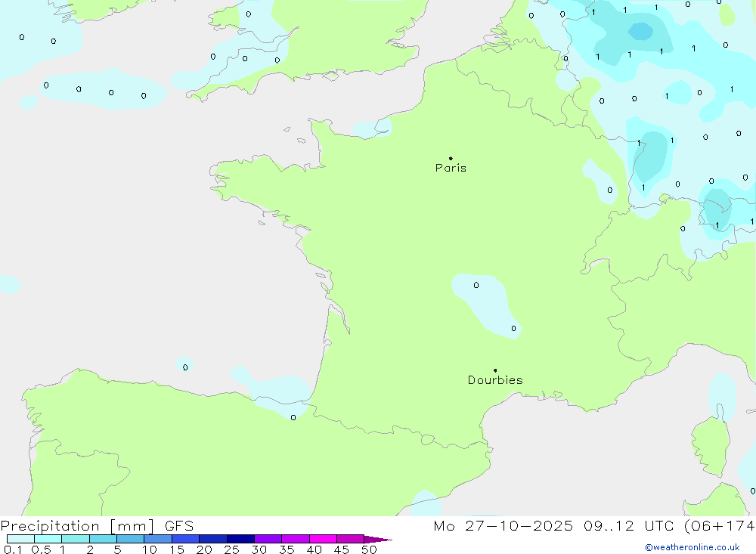Select the Dourbies location dot marker
This screenshot has height=554, width=756.
tap(495, 370)
